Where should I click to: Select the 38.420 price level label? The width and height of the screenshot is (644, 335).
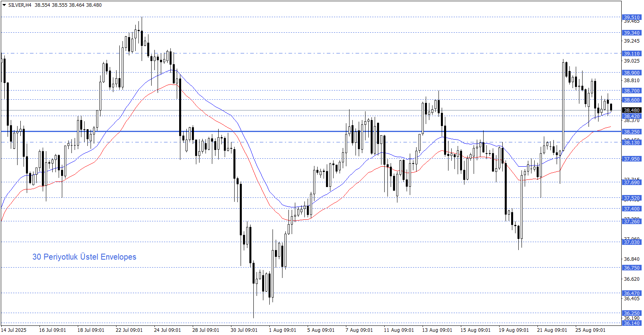tap(632, 116)
